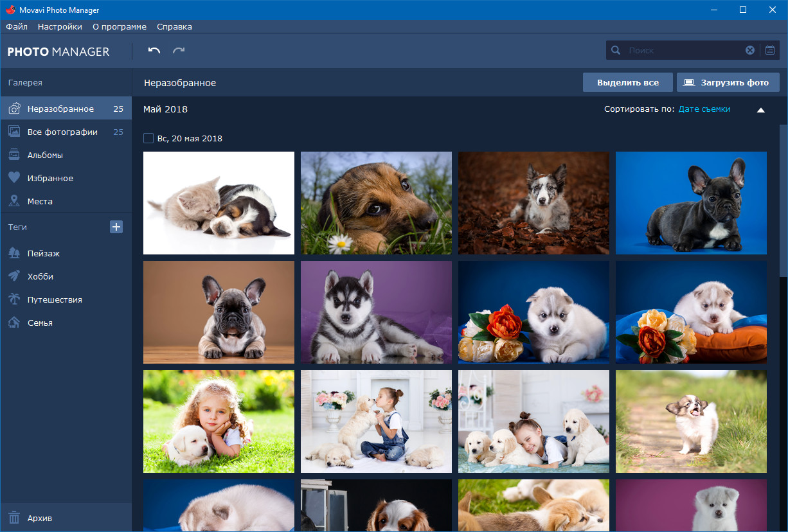Click the Хобби tag icon
The image size is (788, 532).
(x=14, y=276)
